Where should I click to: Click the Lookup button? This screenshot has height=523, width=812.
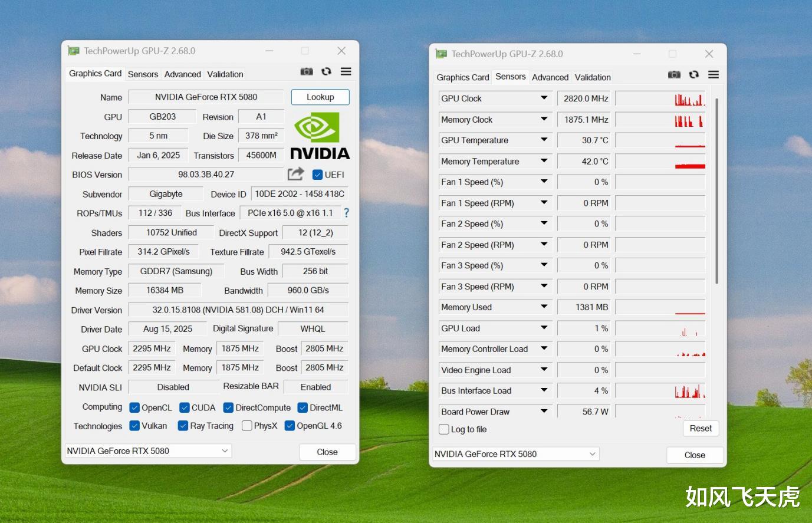click(x=320, y=97)
